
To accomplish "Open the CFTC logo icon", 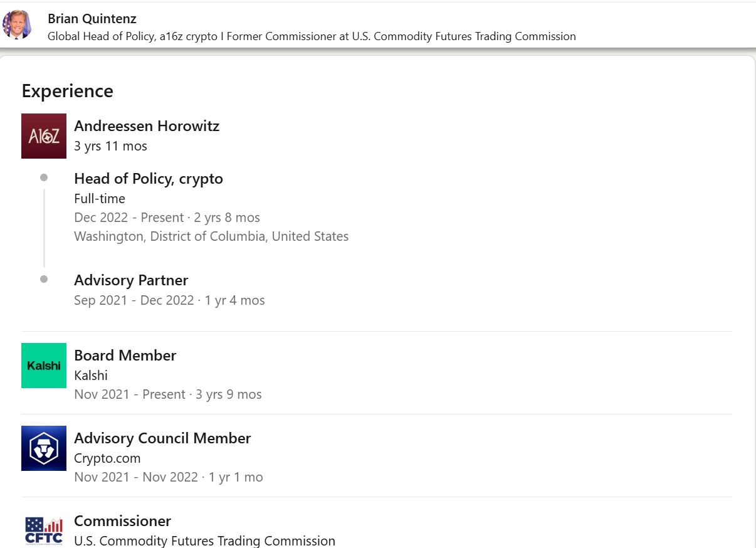I will click(44, 530).
